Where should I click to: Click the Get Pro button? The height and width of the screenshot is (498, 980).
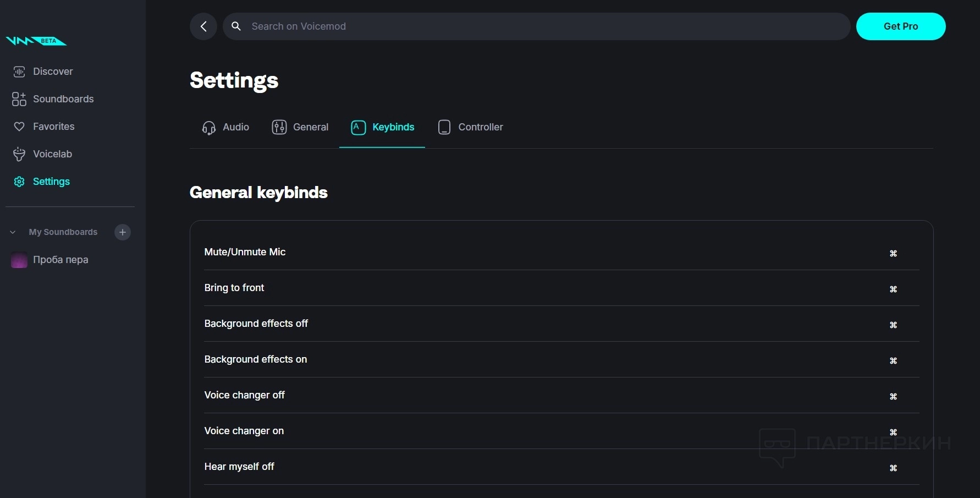point(900,26)
